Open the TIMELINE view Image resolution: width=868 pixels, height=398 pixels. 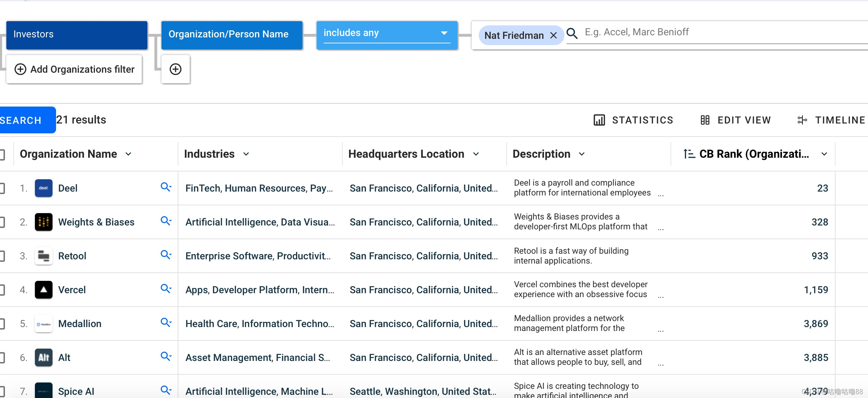[831, 120]
